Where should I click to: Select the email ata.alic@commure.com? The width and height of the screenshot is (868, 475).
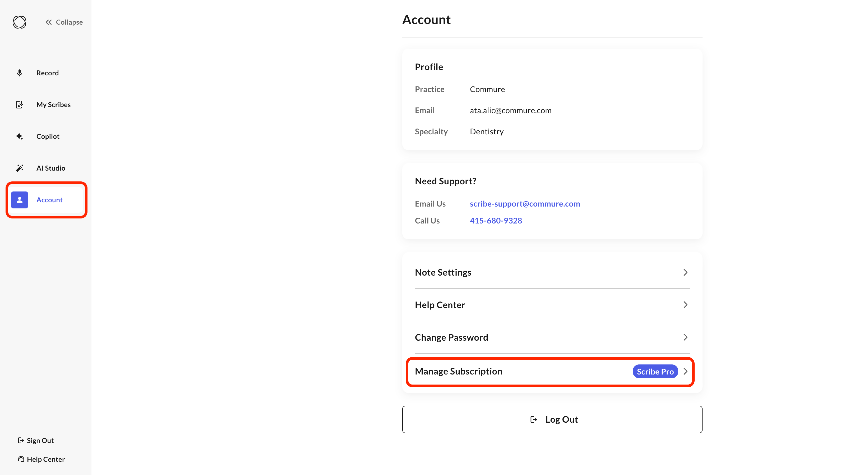[510, 110]
